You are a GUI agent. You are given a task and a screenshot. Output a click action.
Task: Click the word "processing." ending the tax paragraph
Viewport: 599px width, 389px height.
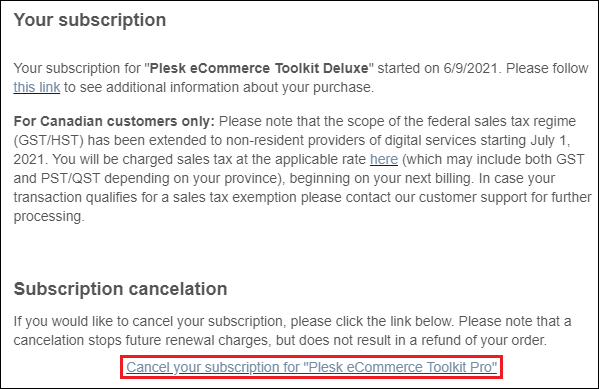click(x=49, y=217)
